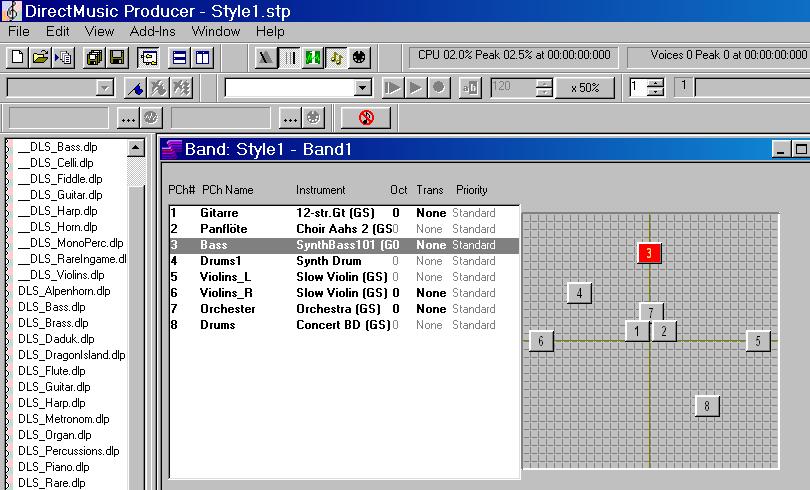Click the blue flag toolbar icon

click(x=136, y=88)
